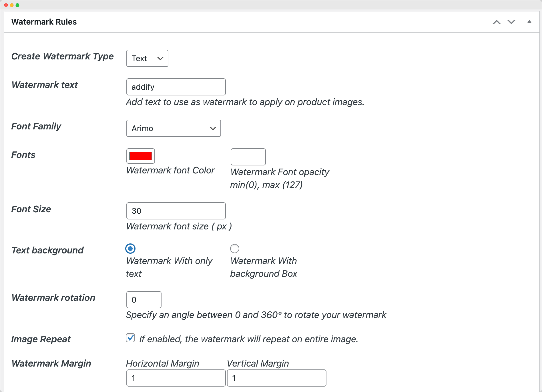Click the Vertical Margin input field
The height and width of the screenshot is (392, 542).
[x=276, y=378]
